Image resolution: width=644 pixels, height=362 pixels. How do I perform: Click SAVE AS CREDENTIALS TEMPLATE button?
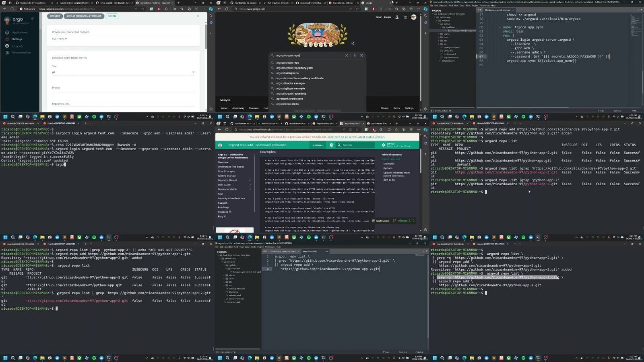tap(84, 16)
